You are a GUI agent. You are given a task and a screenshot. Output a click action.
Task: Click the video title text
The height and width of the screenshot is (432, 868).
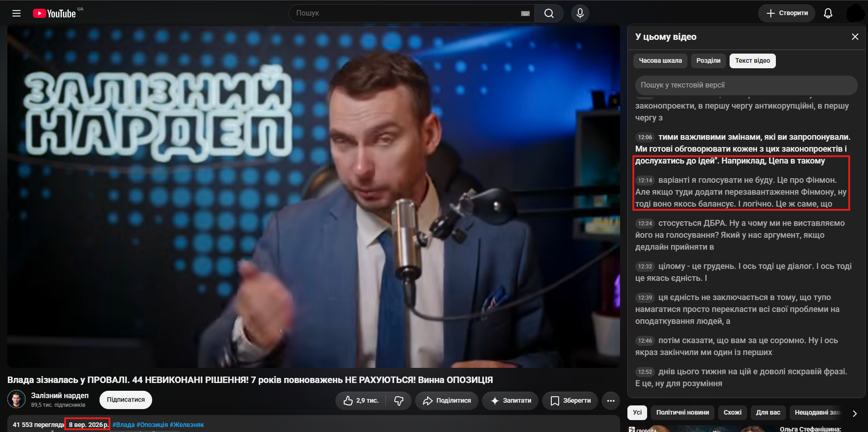tap(250, 380)
